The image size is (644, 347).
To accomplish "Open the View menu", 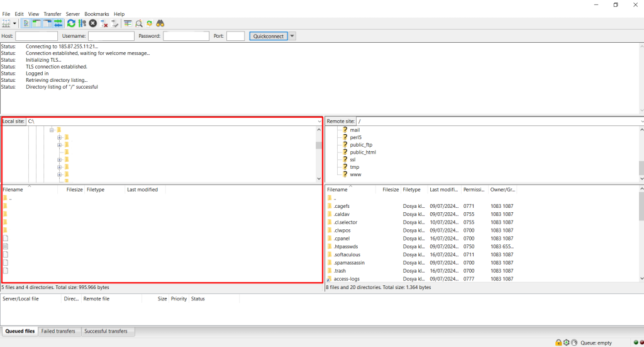I will (34, 14).
